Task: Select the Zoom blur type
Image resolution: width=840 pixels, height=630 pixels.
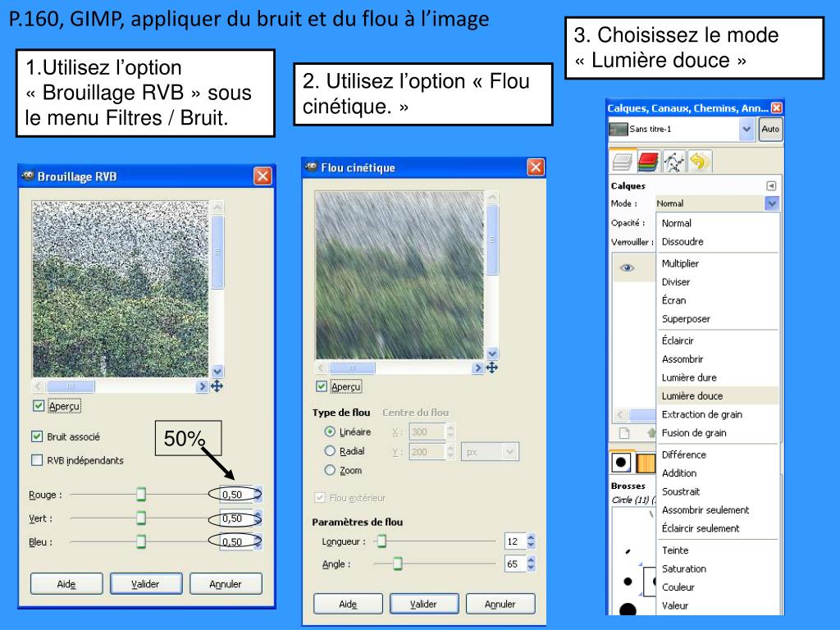Action: 330,470
